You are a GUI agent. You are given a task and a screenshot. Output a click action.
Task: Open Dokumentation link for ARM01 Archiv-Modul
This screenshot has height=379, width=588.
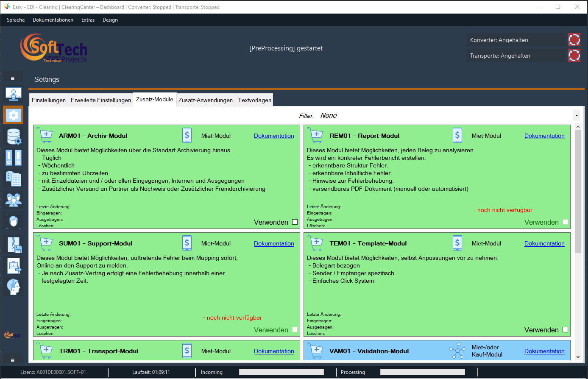[274, 136]
